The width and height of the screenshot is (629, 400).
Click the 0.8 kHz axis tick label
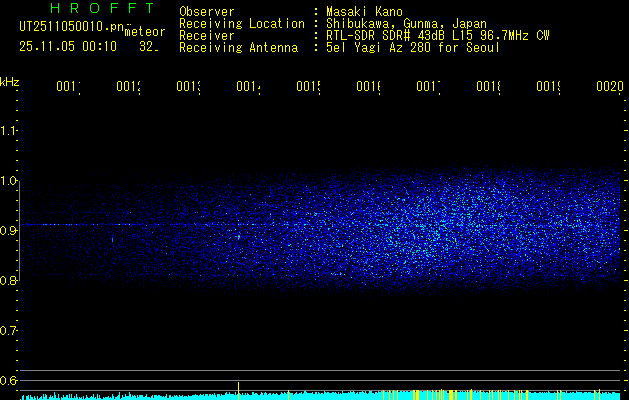click(x=8, y=280)
